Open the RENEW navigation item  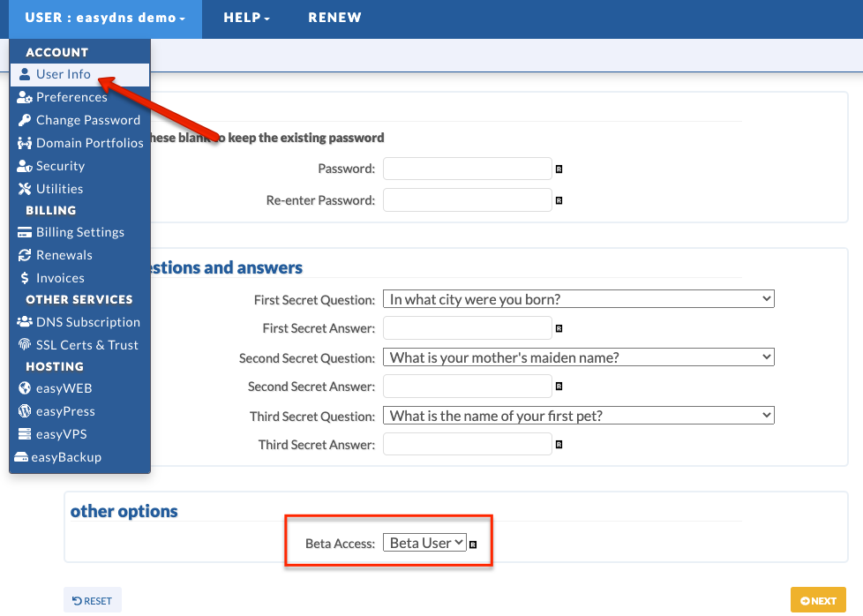334,18
